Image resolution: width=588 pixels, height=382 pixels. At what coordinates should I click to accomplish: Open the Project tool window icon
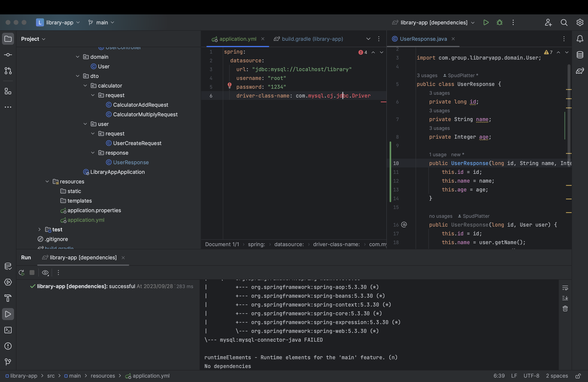tap(8, 39)
